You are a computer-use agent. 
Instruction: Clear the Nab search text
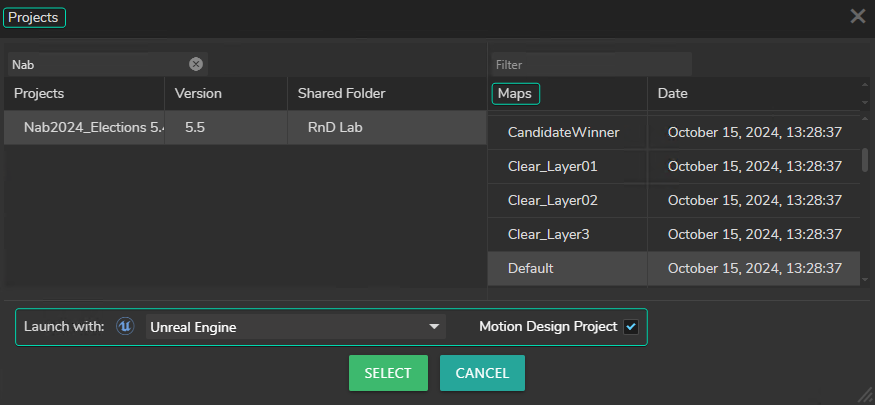click(196, 64)
